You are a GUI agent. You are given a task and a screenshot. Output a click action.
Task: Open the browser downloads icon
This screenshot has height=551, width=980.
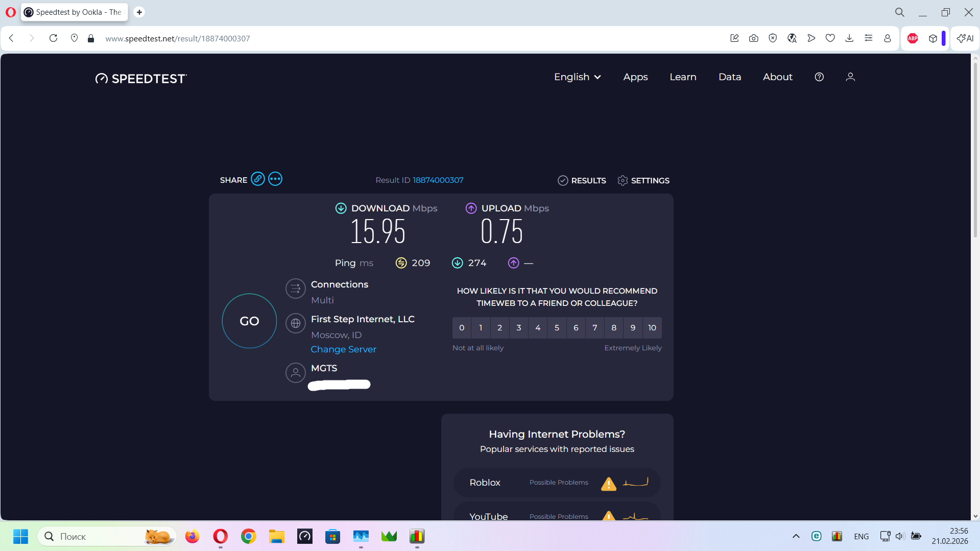pos(849,38)
